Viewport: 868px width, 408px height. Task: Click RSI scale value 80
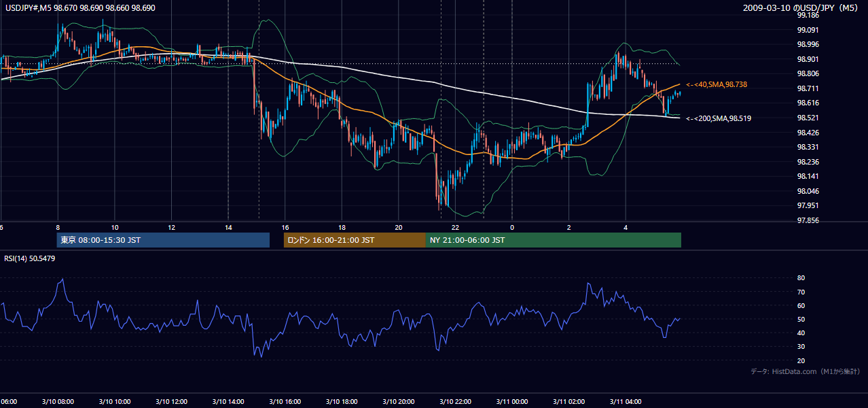coord(801,278)
